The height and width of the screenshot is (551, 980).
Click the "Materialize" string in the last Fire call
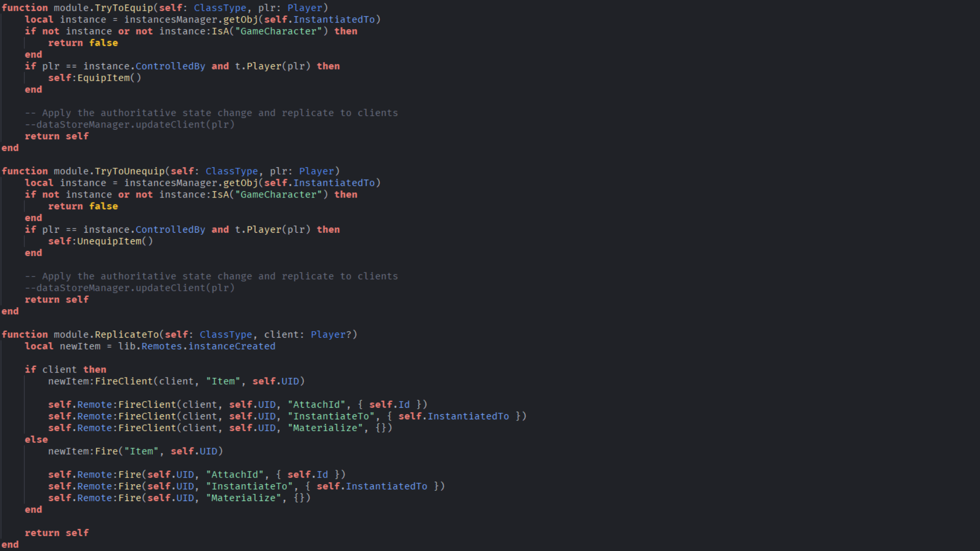click(243, 498)
